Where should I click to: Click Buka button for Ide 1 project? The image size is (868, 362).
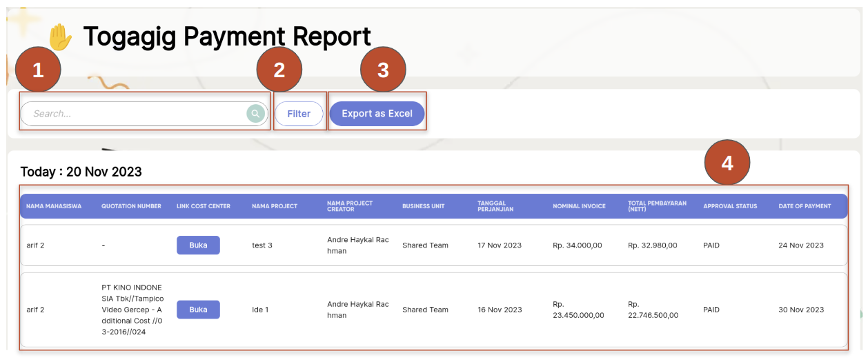tap(198, 310)
